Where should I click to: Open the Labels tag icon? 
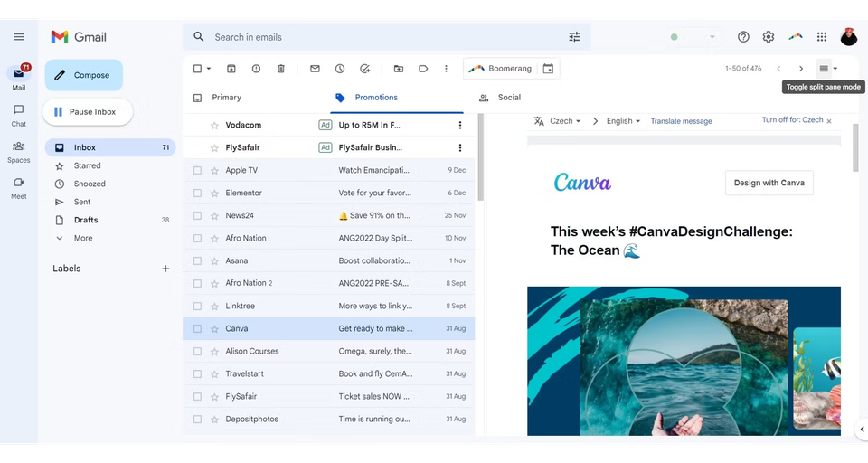pyautogui.click(x=423, y=69)
